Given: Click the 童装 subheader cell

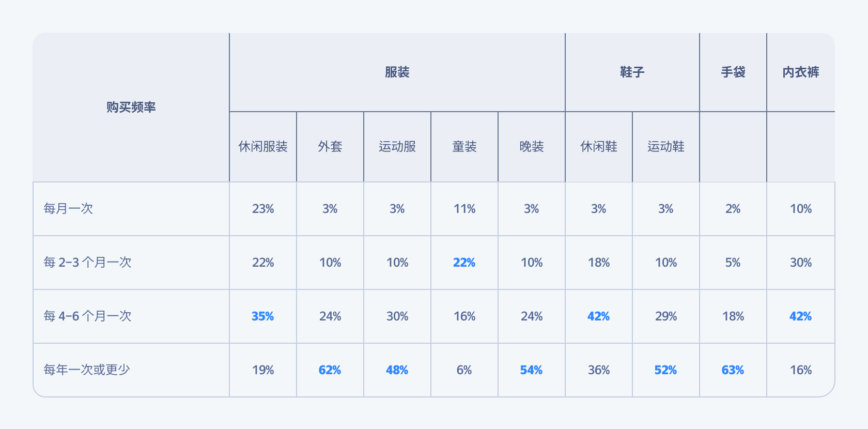Looking at the screenshot, I should (x=464, y=147).
